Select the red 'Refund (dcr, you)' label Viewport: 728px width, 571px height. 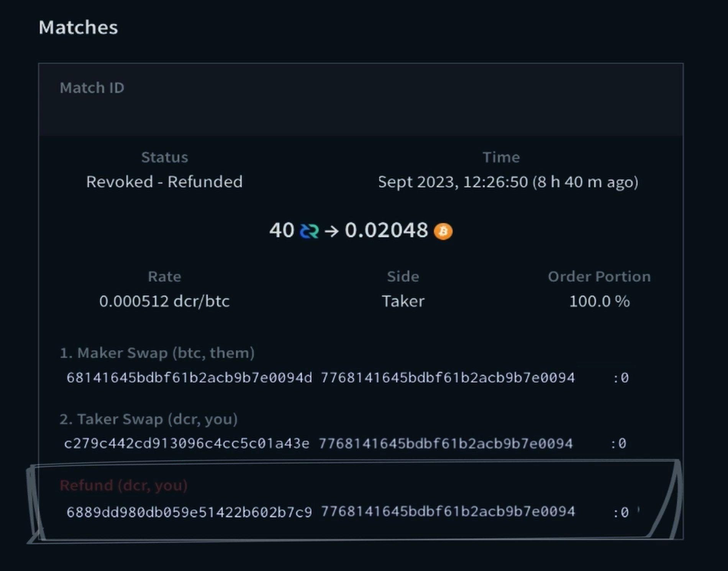pyautogui.click(x=124, y=485)
